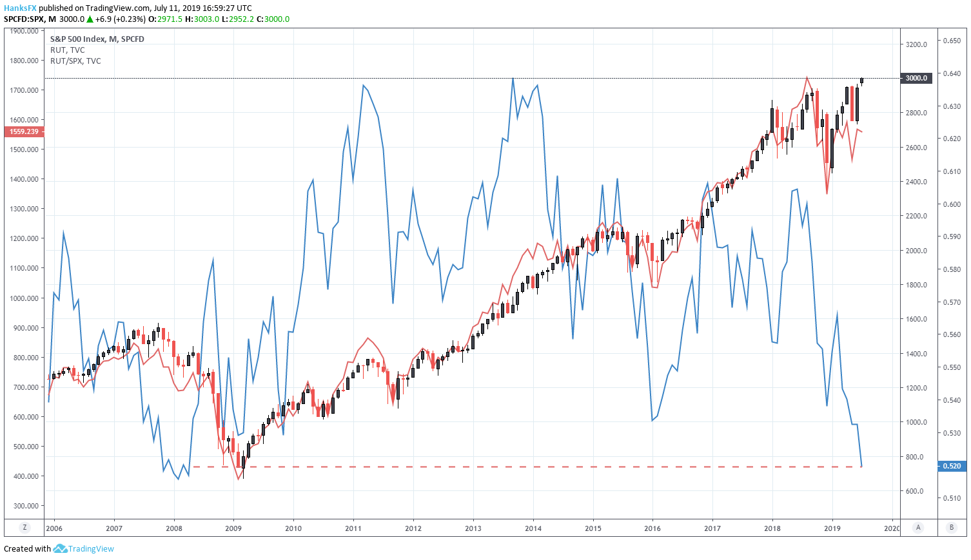Click 400.000 on the left price axis

click(26, 476)
